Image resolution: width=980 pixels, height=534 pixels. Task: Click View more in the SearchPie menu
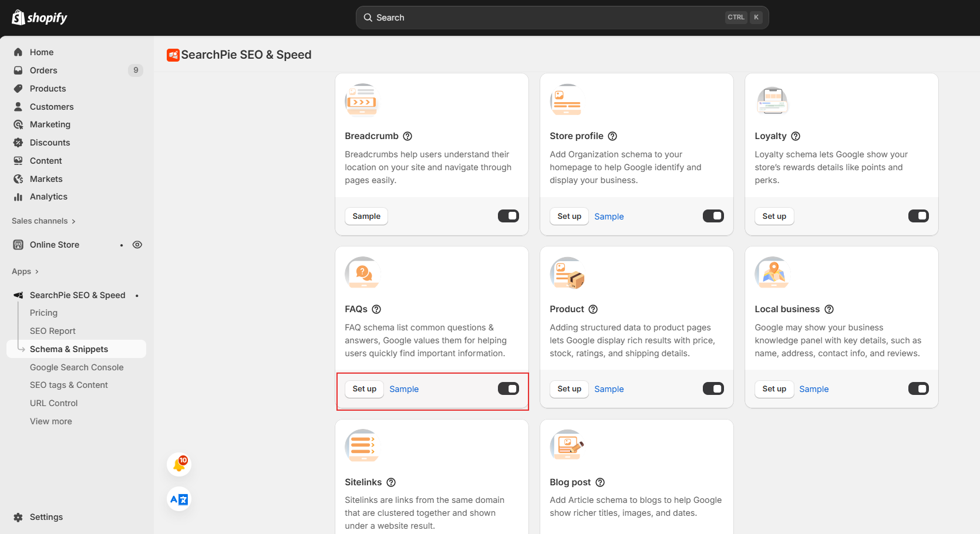[x=50, y=421]
